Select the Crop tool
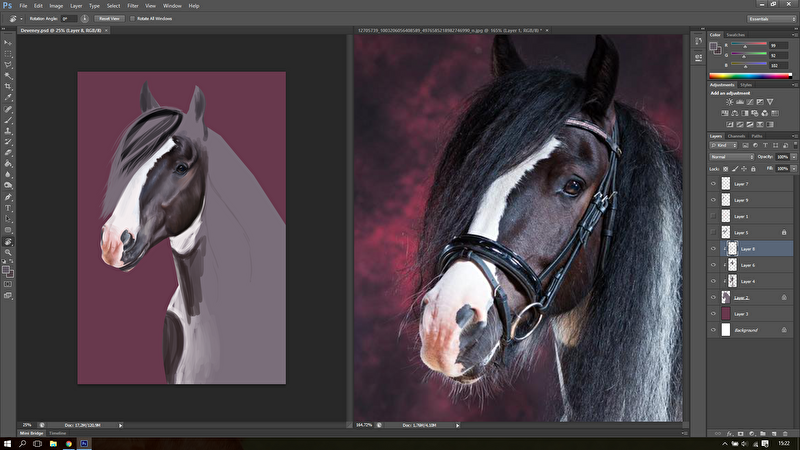The height and width of the screenshot is (450, 800). (8, 87)
